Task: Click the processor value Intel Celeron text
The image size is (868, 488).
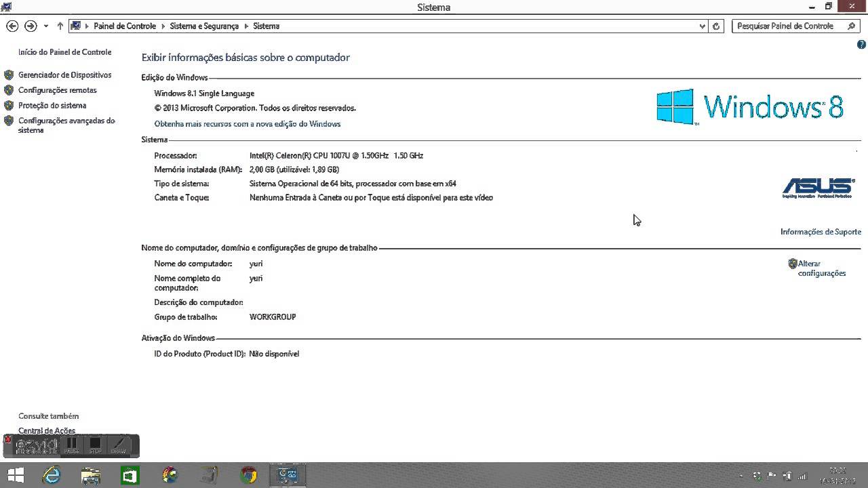Action: (336, 156)
